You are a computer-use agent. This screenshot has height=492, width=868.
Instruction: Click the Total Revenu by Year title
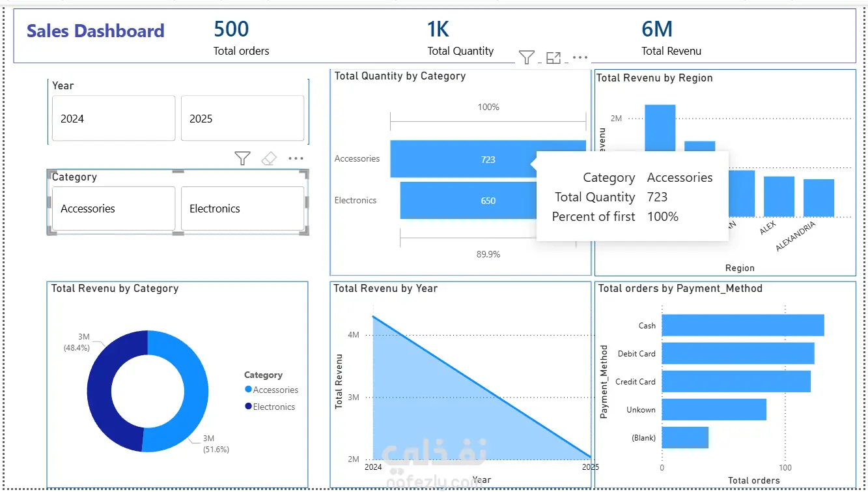(x=385, y=289)
